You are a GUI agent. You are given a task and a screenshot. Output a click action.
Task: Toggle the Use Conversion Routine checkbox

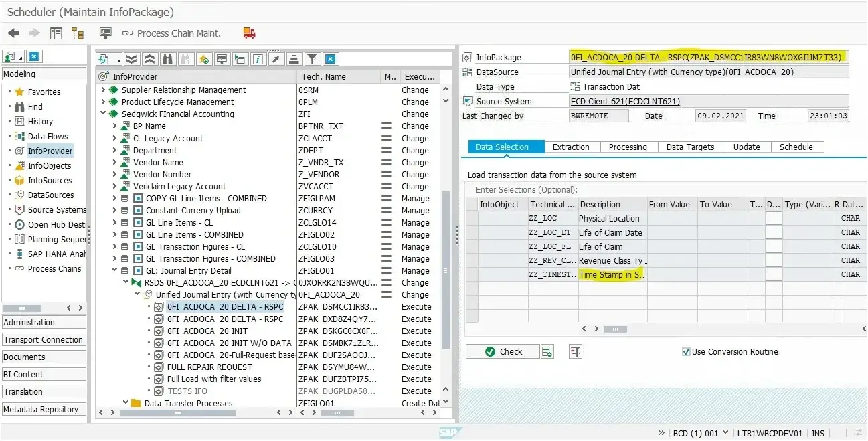[x=685, y=351]
